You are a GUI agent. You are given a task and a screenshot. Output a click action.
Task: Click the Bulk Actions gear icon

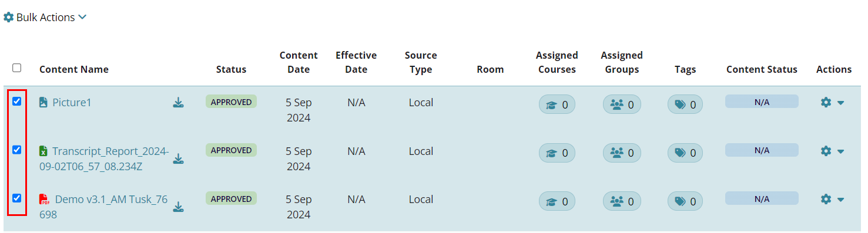tap(8, 18)
